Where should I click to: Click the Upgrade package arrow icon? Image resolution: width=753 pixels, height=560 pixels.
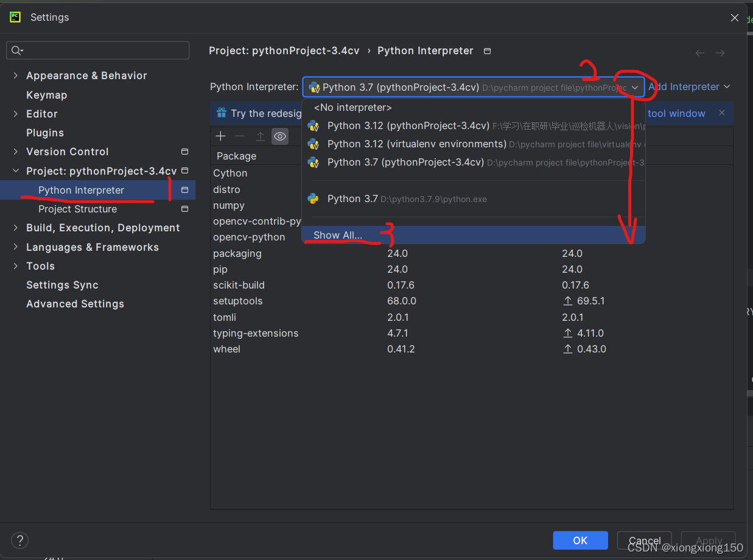tap(259, 136)
